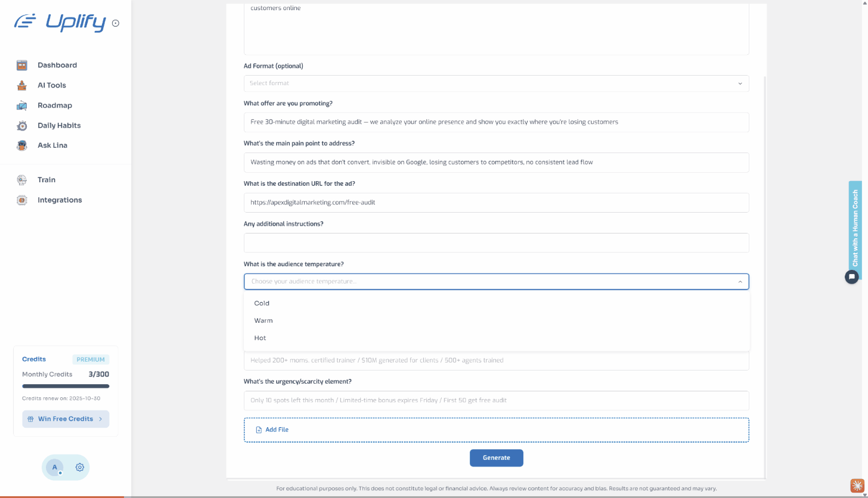Click the chat bubble icon

click(852, 276)
